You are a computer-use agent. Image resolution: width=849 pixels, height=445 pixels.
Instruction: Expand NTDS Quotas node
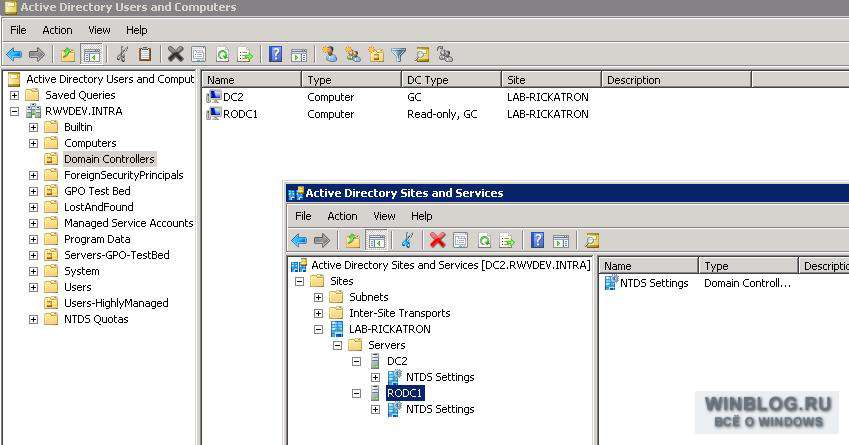point(34,320)
